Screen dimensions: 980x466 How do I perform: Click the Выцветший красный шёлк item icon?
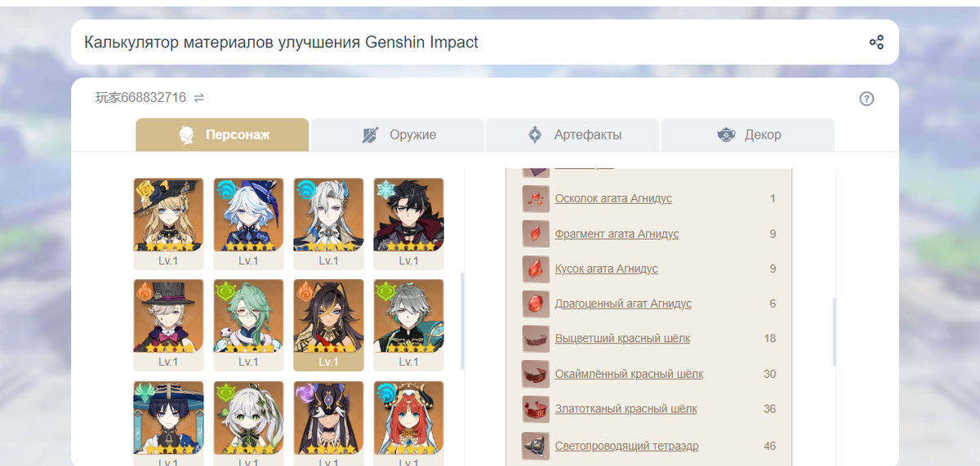[536, 339]
